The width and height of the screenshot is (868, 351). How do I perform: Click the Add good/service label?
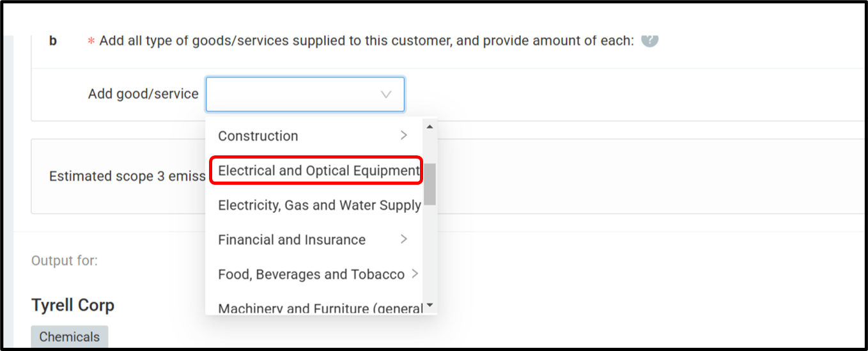[x=143, y=94]
